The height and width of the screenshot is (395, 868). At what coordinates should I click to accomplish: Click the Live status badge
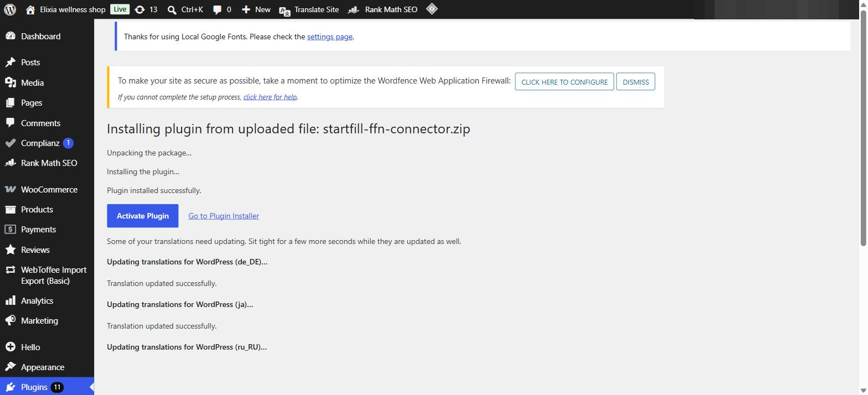pyautogui.click(x=120, y=9)
